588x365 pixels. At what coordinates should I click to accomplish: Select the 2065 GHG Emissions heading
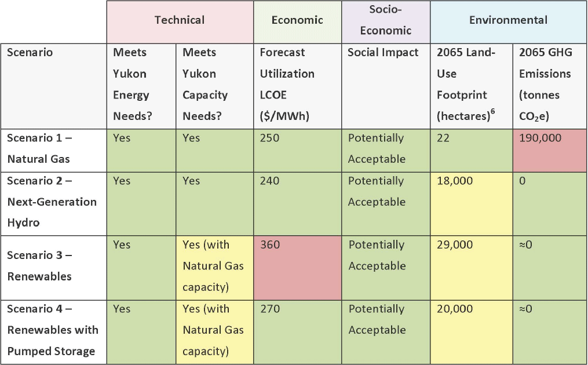point(545,84)
